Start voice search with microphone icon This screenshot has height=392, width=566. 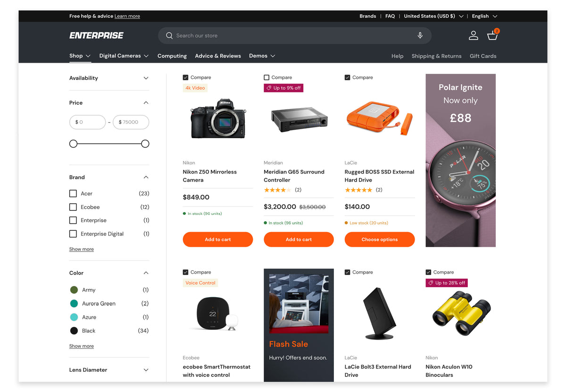(x=420, y=36)
